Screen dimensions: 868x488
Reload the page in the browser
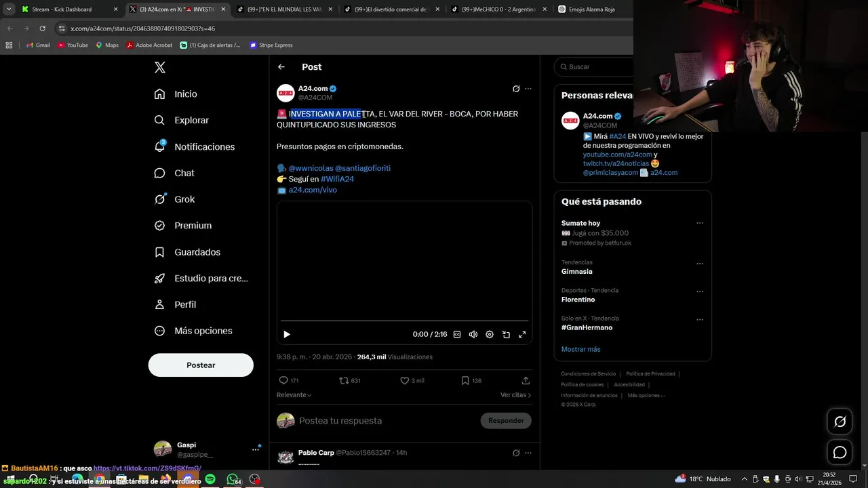(42, 28)
